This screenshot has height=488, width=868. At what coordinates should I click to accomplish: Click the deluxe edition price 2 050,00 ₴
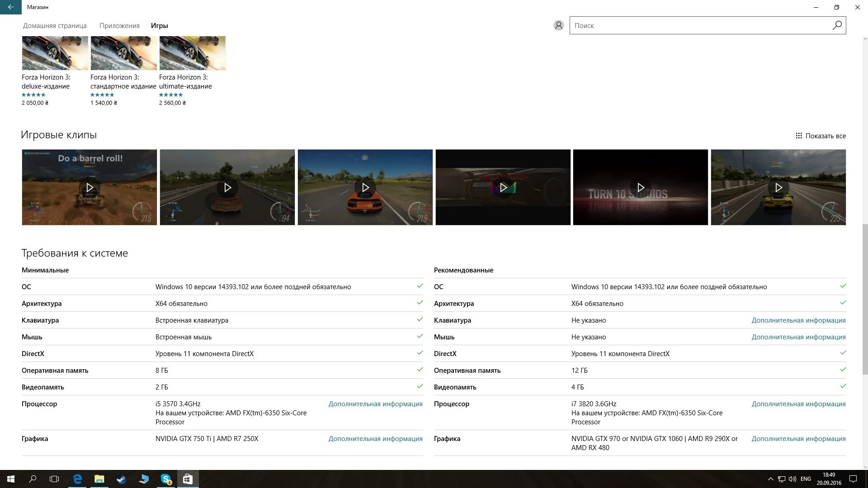(35, 103)
